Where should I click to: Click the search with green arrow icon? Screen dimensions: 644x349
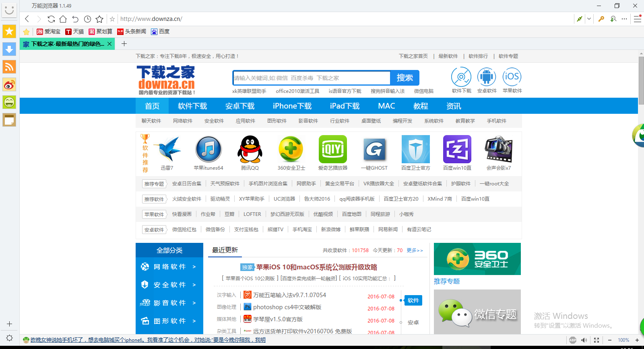point(613,19)
